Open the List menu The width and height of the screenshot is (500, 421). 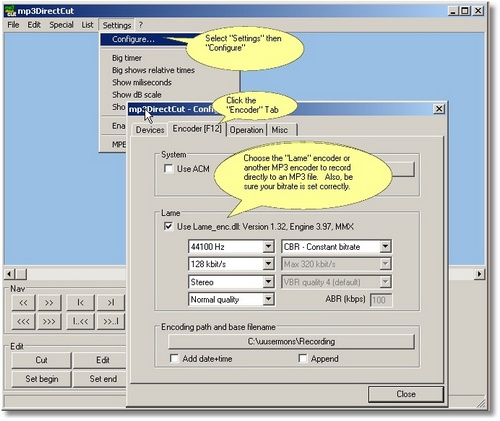click(x=87, y=25)
